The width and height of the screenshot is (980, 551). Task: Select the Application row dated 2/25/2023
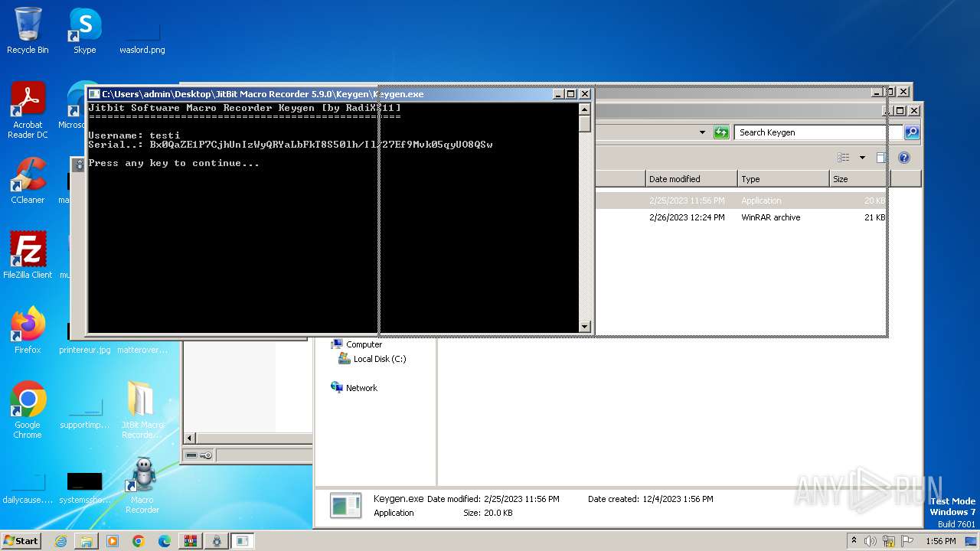(741, 201)
